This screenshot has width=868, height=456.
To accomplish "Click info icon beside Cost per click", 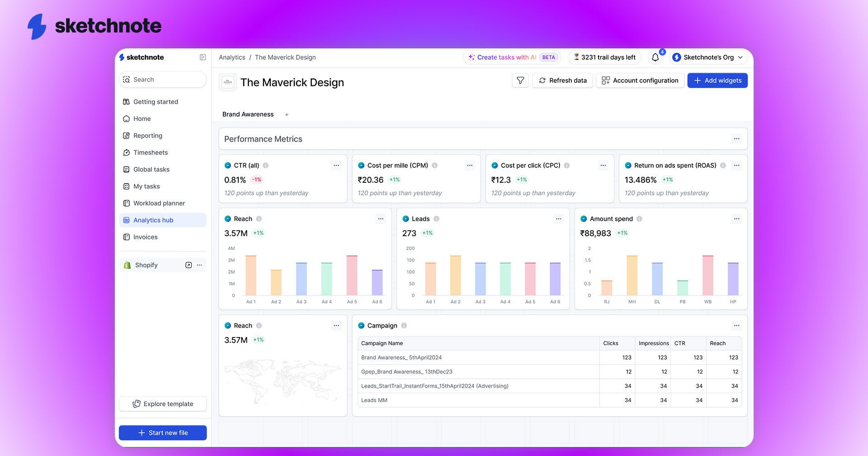I will 567,166.
